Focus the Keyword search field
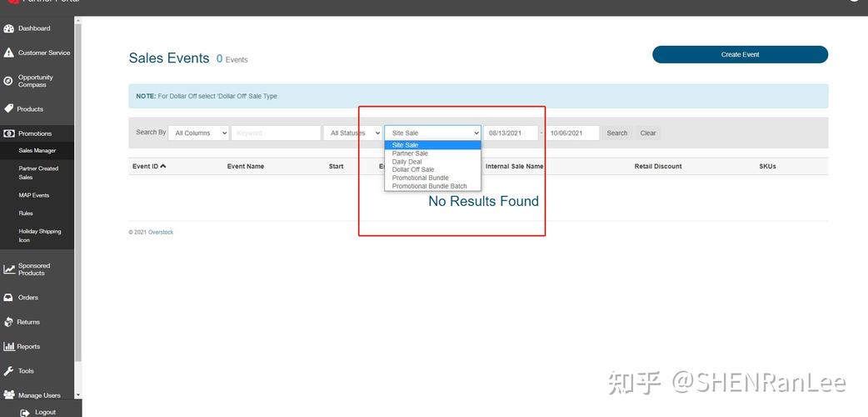 tap(277, 133)
